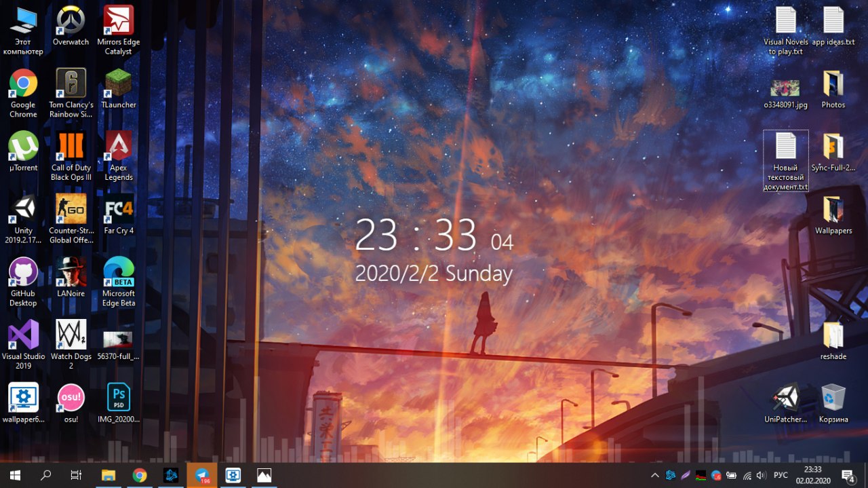Open the Action Center notifications
Screen dimensions: 868x488
pyautogui.click(x=848, y=475)
